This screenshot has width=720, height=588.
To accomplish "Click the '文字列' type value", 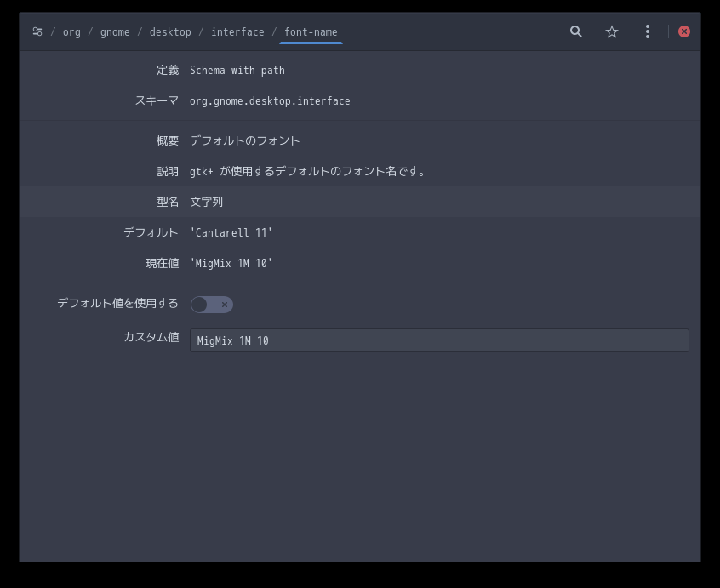I will [x=206, y=202].
